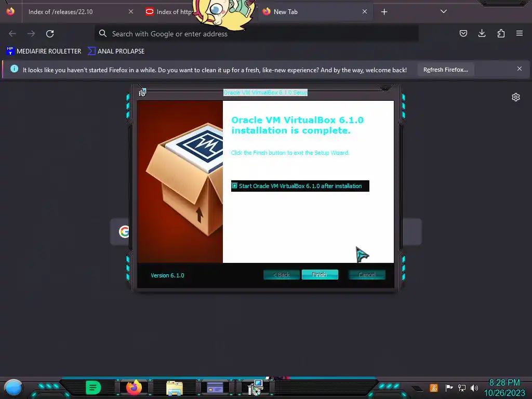Screen dimensions: 532x399
Task: Open File Explorer from the taskbar
Action: 175,388
